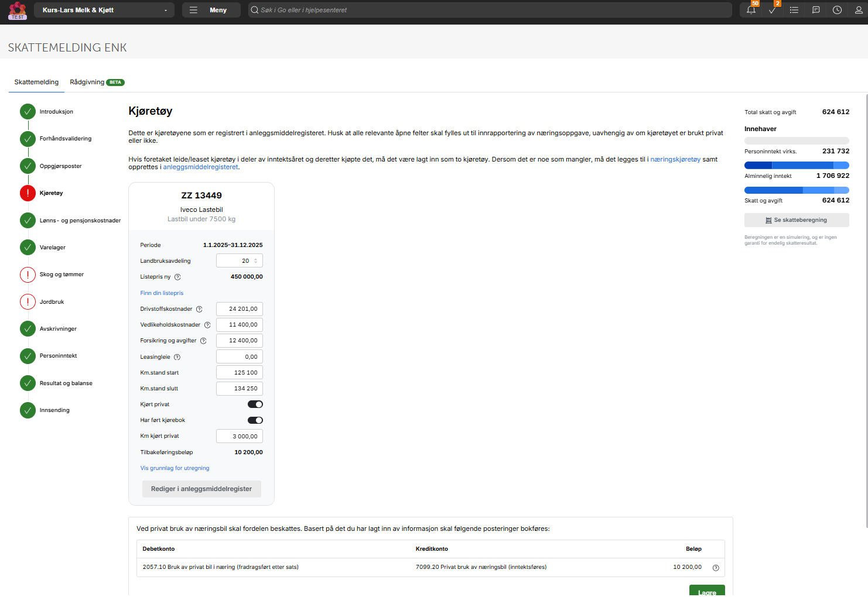Switch to the Rådgivning BETA tab
868x597 pixels.
pos(97,82)
